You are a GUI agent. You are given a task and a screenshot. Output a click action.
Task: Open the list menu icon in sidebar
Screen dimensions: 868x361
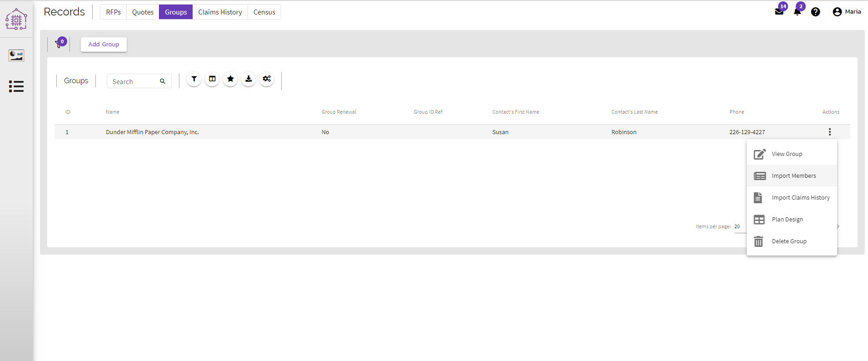tap(16, 86)
